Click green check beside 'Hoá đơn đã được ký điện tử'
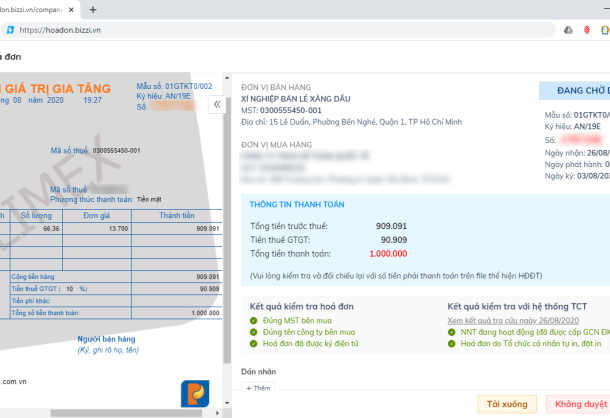This screenshot has width=610, height=418. tap(254, 343)
